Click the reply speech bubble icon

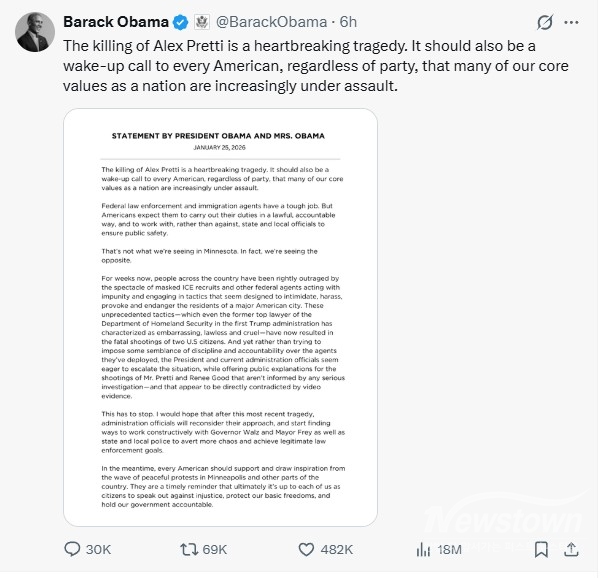coord(72,549)
